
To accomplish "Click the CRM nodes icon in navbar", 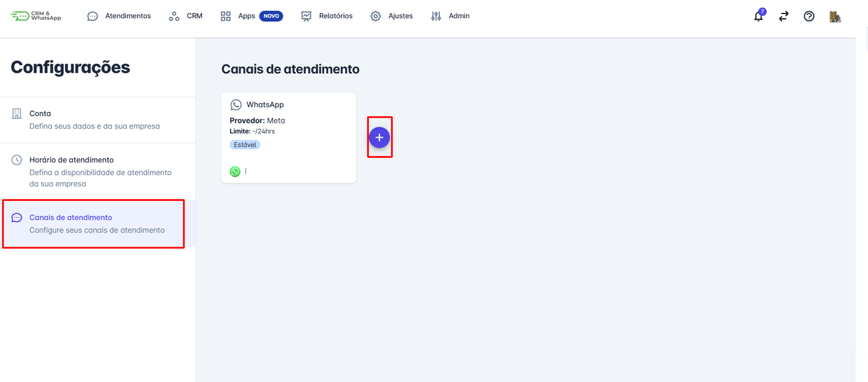I will pyautogui.click(x=173, y=16).
